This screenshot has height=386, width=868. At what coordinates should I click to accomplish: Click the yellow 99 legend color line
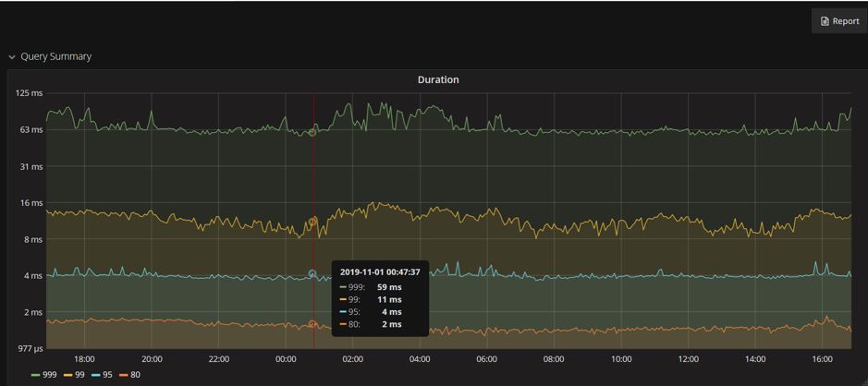coord(68,375)
